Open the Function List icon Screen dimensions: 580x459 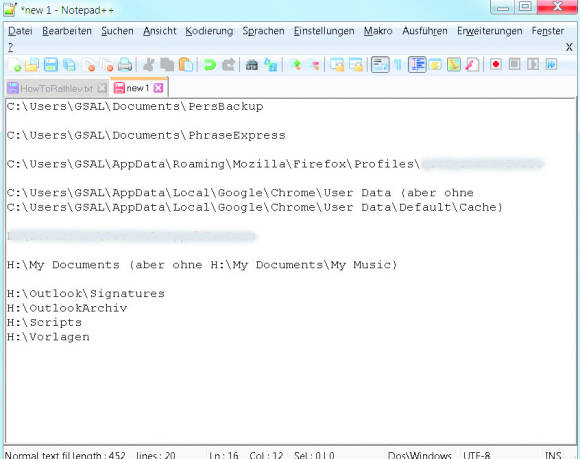472,65
